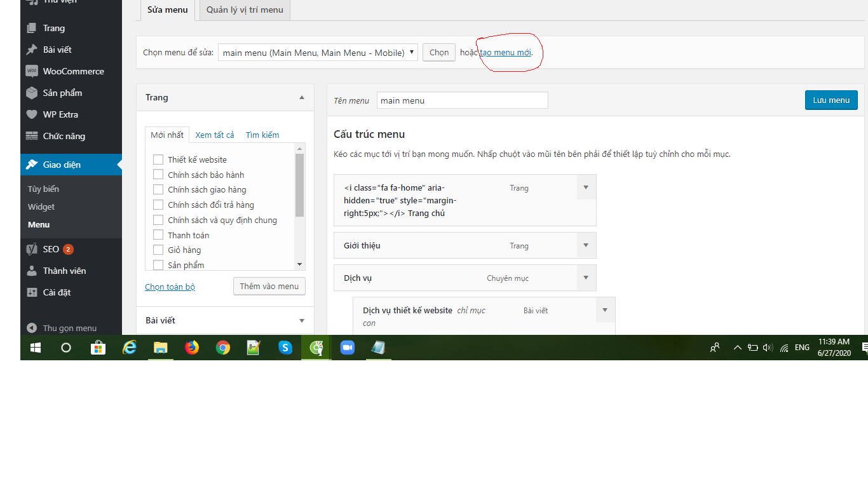Viewport: 868px width, 488px height.
Task: Click the Thành viên user icon
Action: point(32,271)
